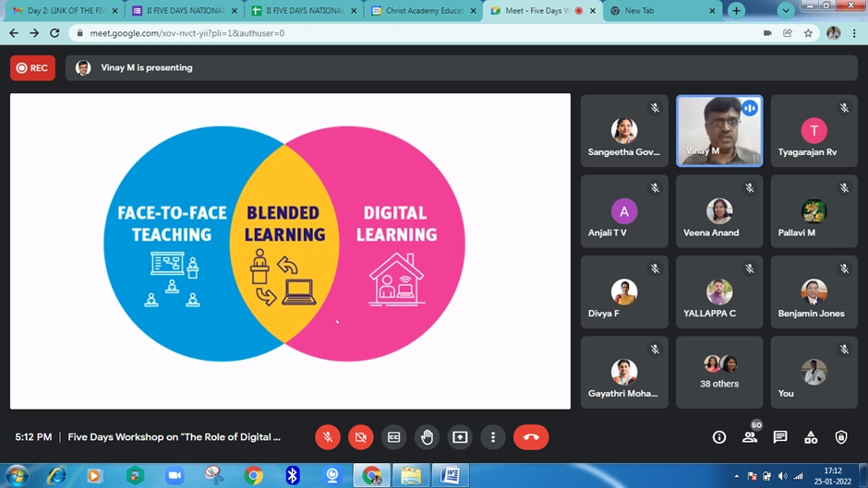Leave the call with the red button
The width and height of the screenshot is (868, 488).
click(x=531, y=437)
